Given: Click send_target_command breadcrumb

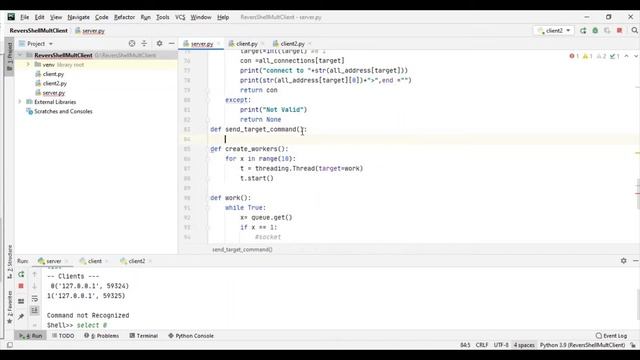Looking at the screenshot, I should pos(242,249).
